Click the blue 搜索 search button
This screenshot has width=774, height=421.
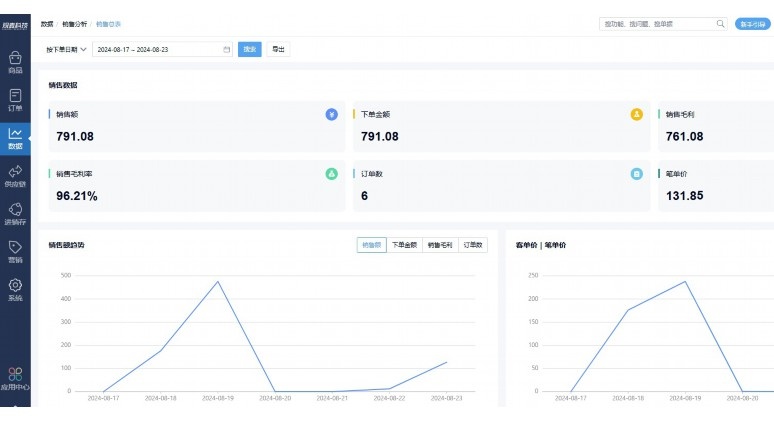[x=250, y=49]
